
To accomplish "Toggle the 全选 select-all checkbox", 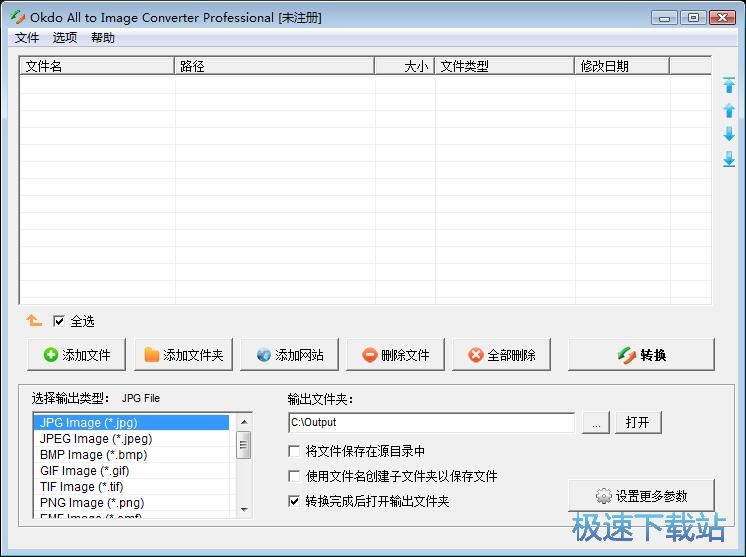I will pyautogui.click(x=59, y=321).
